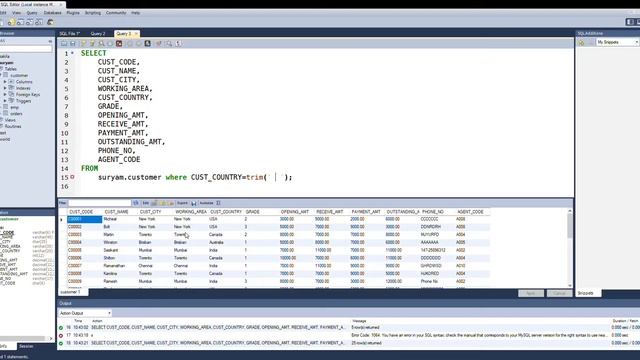640x360 pixels.
Task: Toggle the red stop-on-error icon
Action: [x=119, y=43]
